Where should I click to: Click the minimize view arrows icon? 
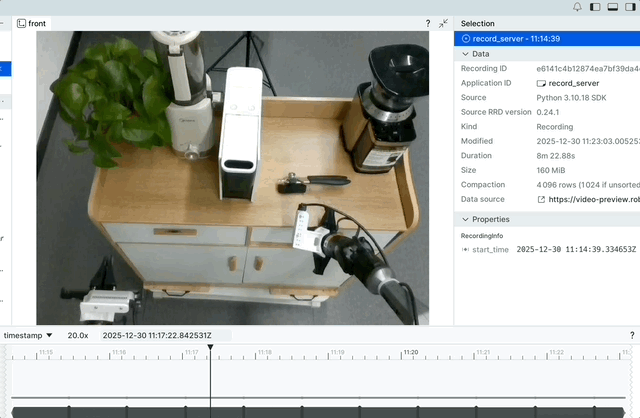click(443, 23)
